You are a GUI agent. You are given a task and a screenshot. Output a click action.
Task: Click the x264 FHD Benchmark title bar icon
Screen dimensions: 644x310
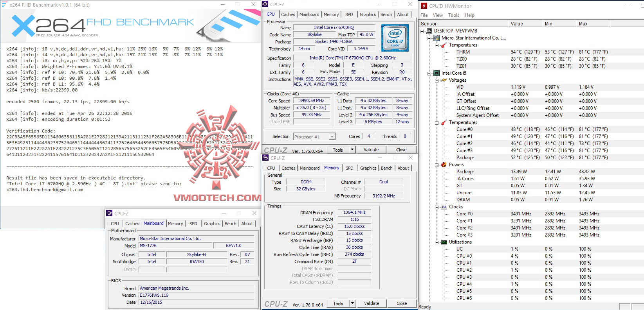click(5, 5)
